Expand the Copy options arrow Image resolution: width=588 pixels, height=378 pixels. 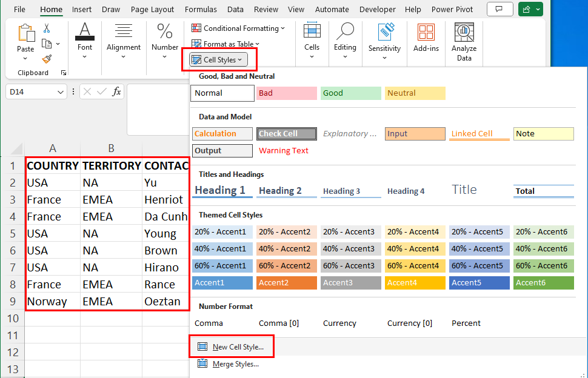point(58,44)
